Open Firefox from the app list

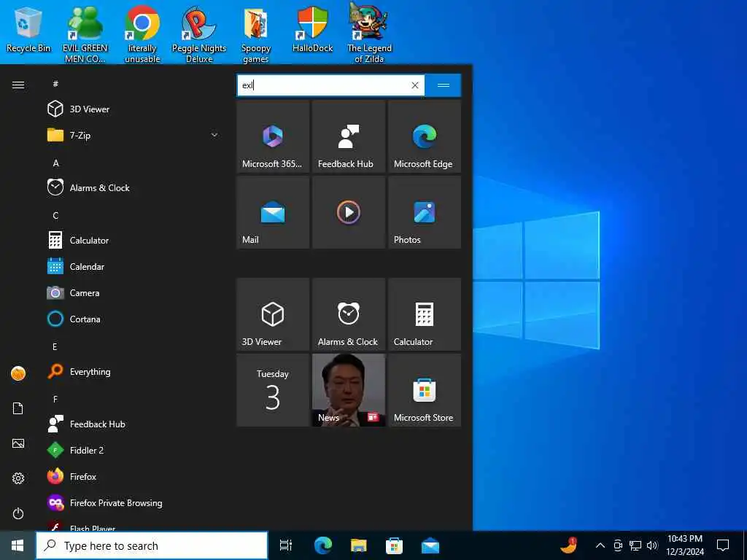pos(133,476)
